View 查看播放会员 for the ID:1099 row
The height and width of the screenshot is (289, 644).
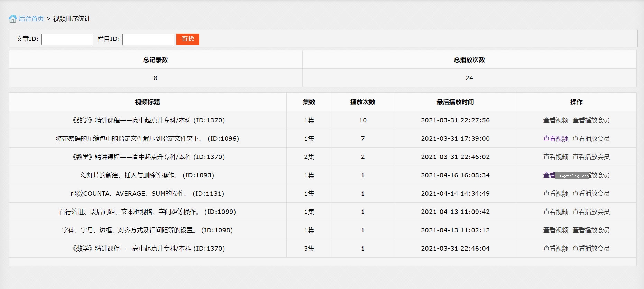pyautogui.click(x=591, y=212)
